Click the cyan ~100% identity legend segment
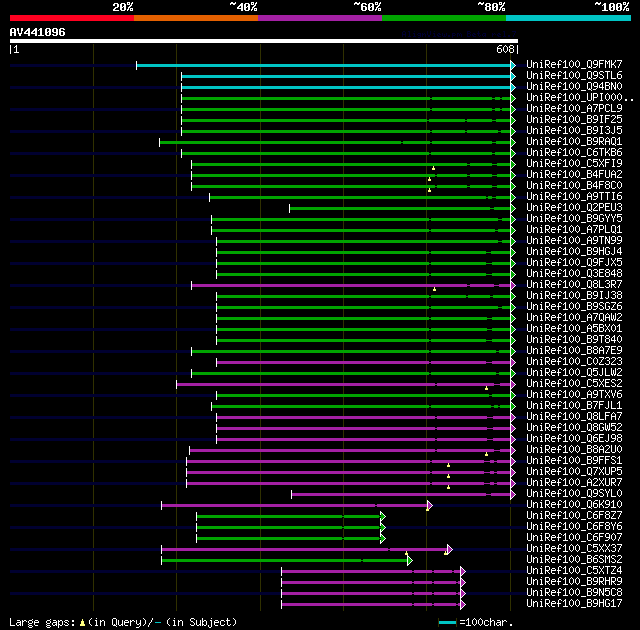The width and height of the screenshot is (640, 630). click(x=568, y=18)
